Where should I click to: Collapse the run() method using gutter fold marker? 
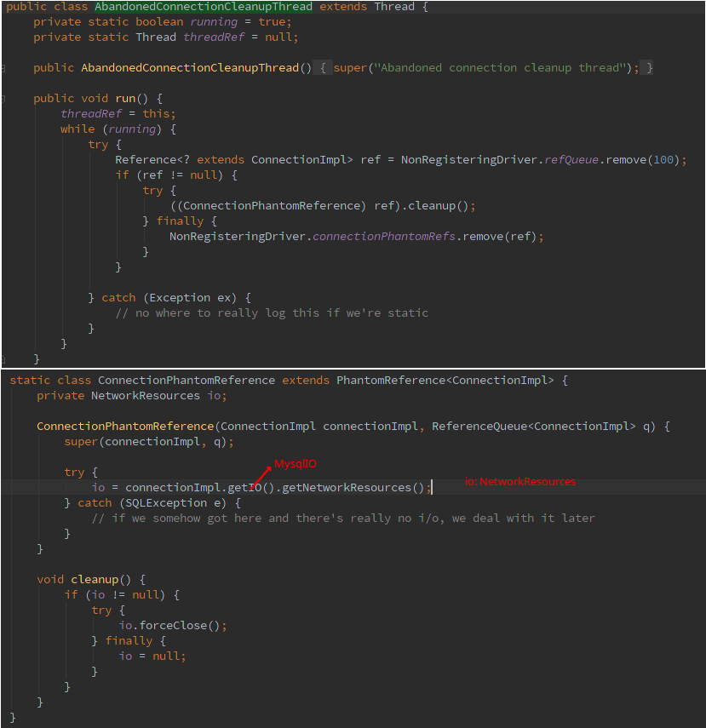coord(4,99)
